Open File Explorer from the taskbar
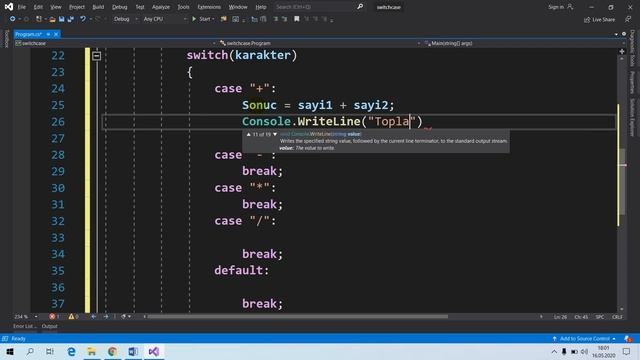The width and height of the screenshot is (640, 360). (x=92, y=352)
